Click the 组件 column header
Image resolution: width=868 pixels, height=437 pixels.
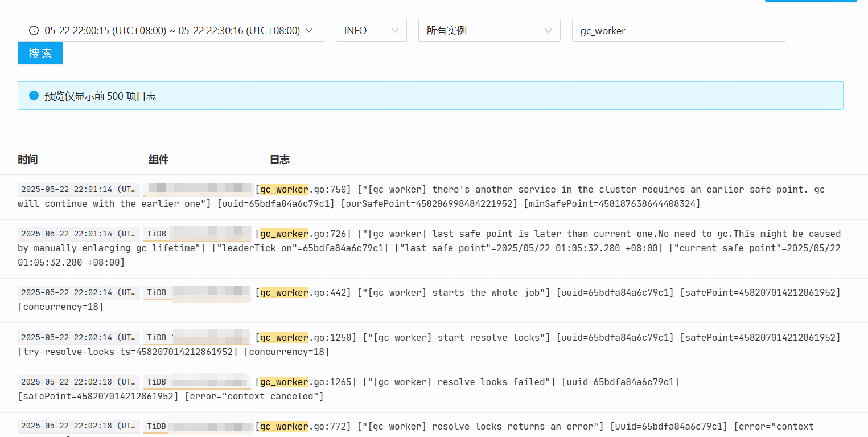[x=158, y=160]
